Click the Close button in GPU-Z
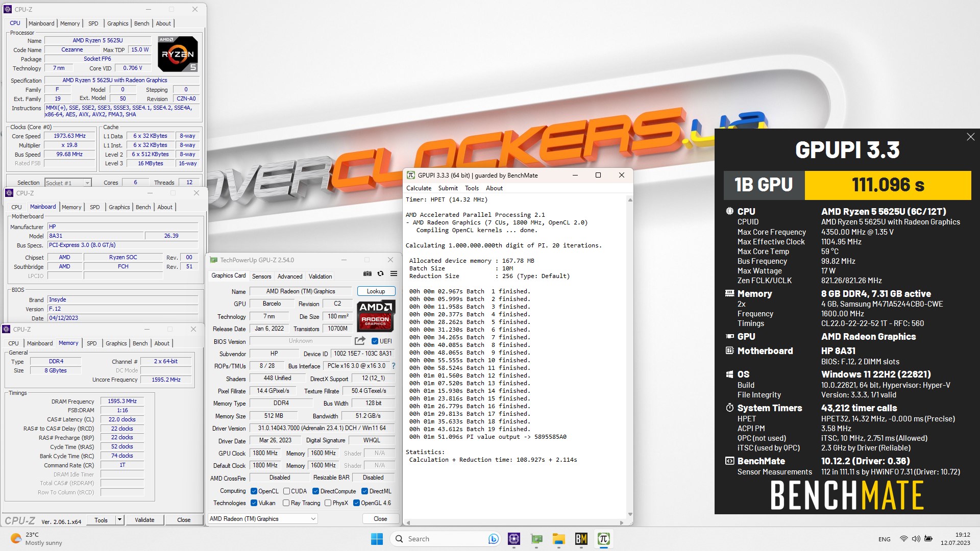980x551 pixels. tap(380, 519)
